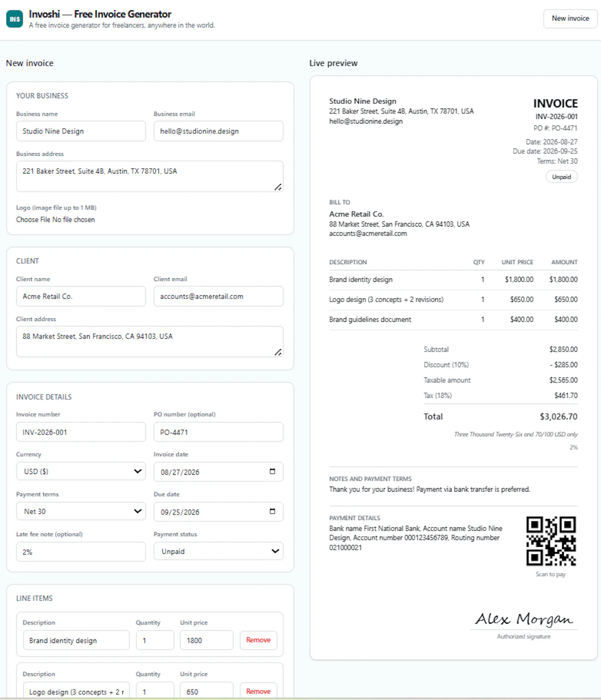This screenshot has height=700, width=601.
Task: Click 'PO #: PO-4471' in preview
Action: (556, 128)
